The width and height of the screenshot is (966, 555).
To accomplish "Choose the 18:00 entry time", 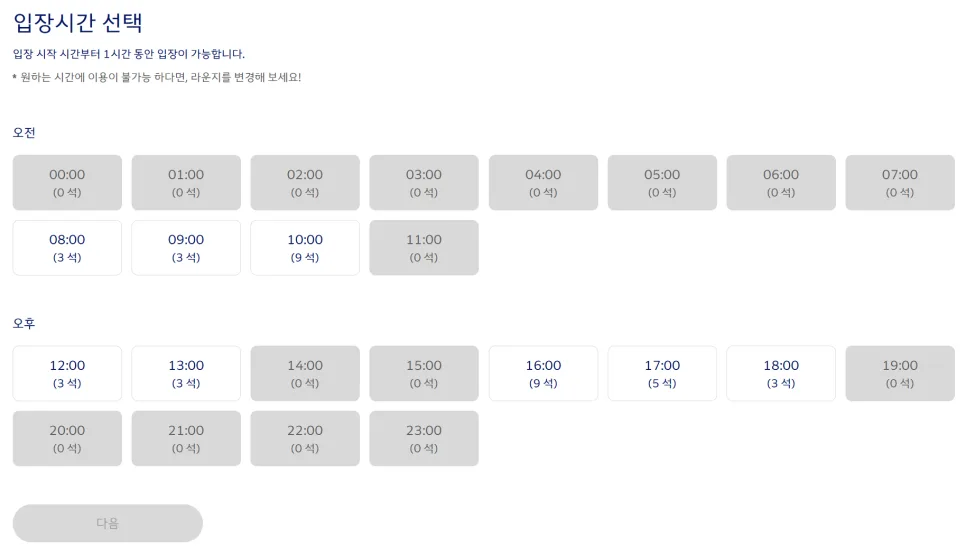I will (x=781, y=374).
